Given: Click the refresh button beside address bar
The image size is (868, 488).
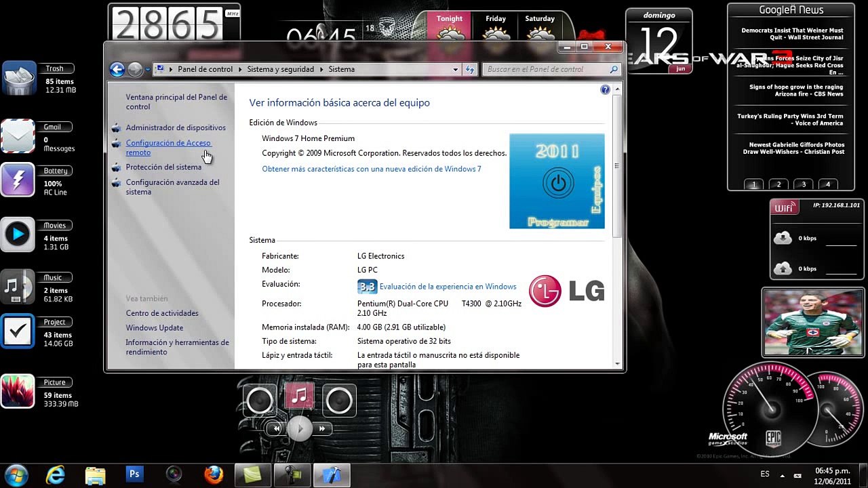Looking at the screenshot, I should [470, 69].
